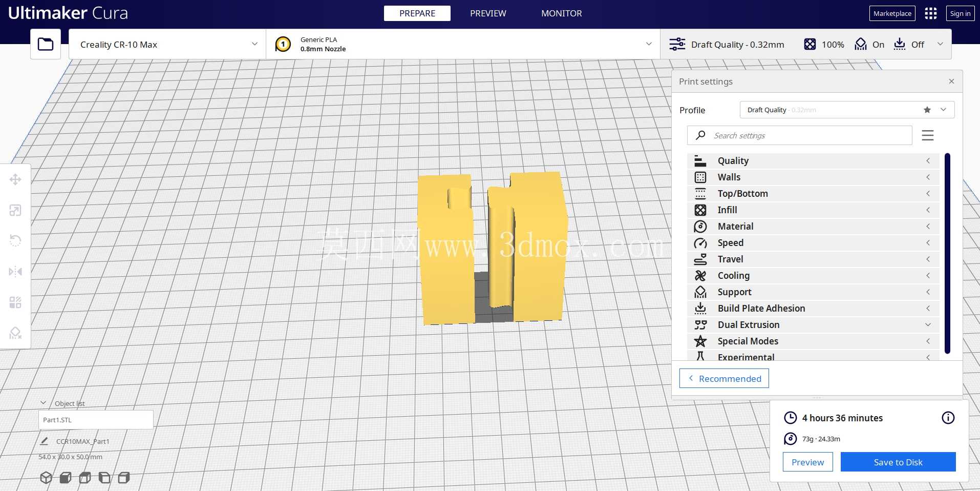Focus the Search settings field
The height and width of the screenshot is (491, 980).
coord(800,135)
